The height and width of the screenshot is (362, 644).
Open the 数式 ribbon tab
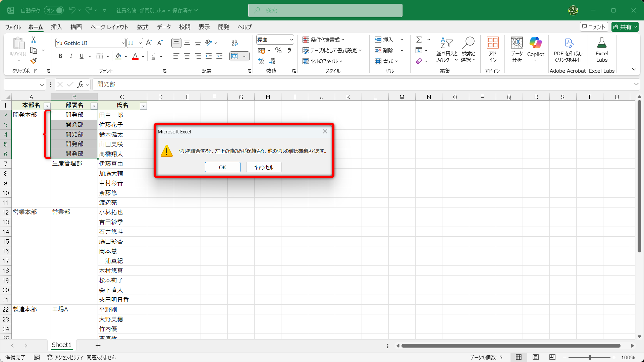[143, 27]
